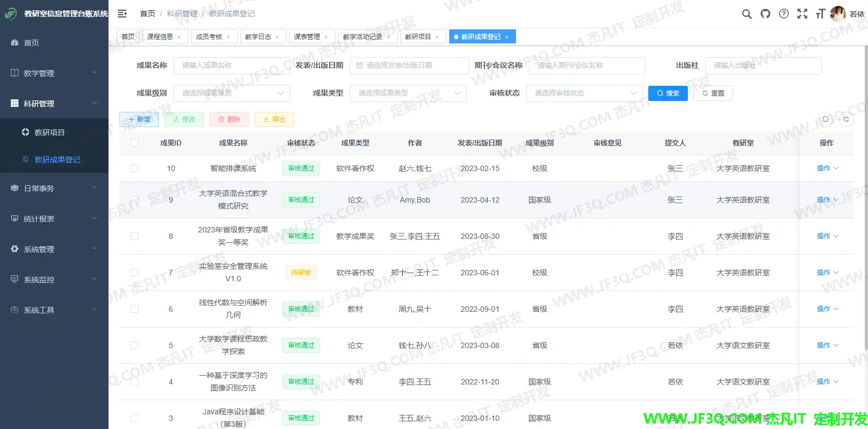
Task: Click the table toolbar show/hide search icon
Action: click(x=826, y=119)
